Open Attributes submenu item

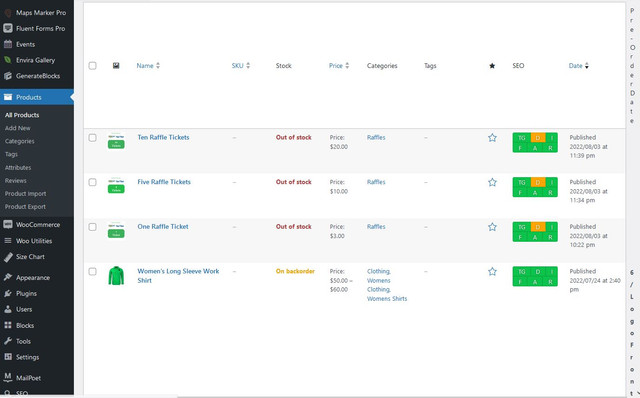click(18, 167)
